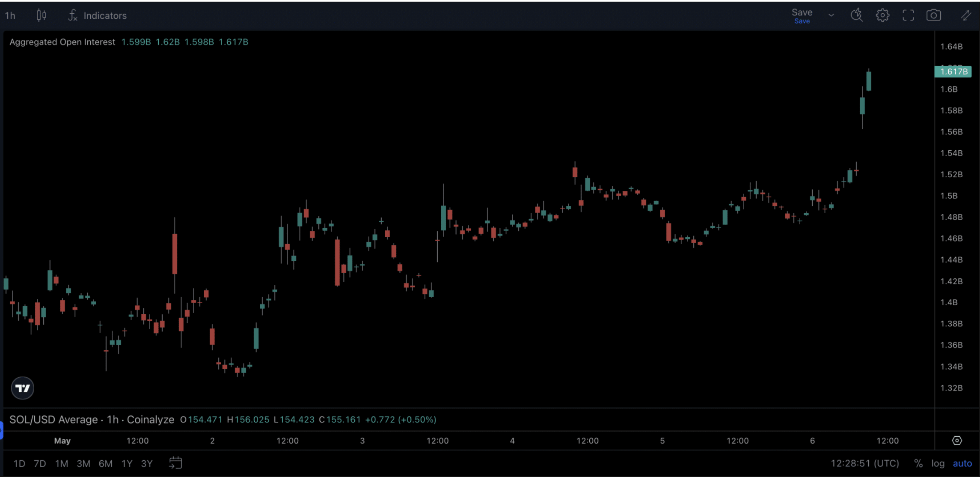Toggle auto scale mode

[962, 463]
